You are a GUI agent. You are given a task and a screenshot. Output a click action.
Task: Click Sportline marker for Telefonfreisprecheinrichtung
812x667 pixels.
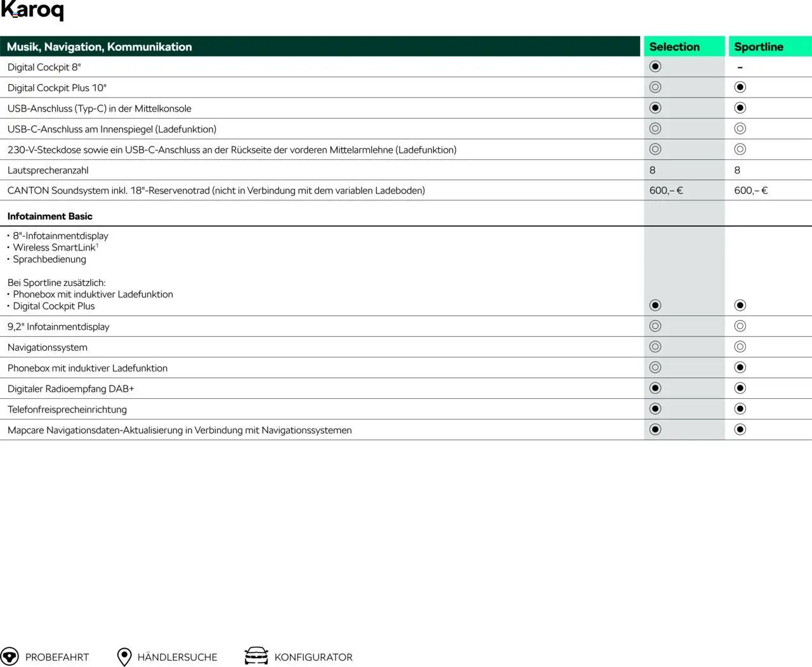(740, 409)
